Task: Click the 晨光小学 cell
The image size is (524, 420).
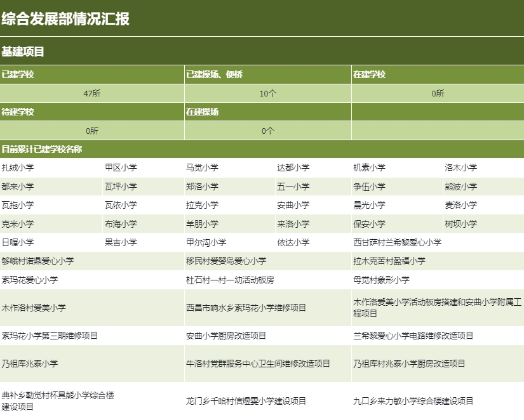Action: (x=397, y=205)
